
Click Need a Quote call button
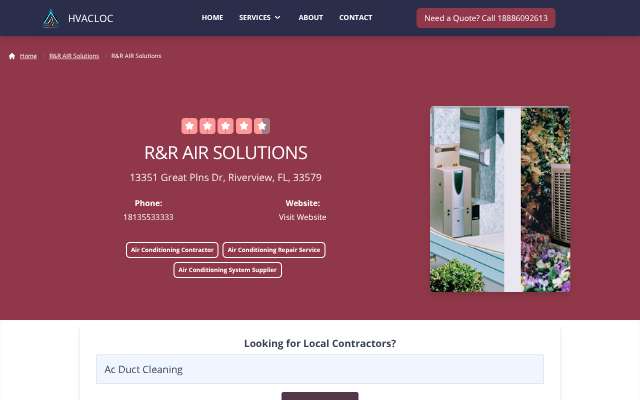tap(486, 18)
